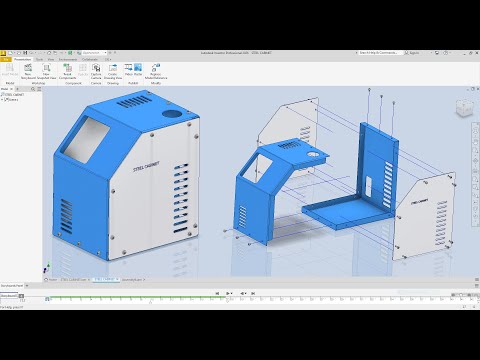Click the New file icon in quick access toolbar
480x360 pixels.
point(11,53)
